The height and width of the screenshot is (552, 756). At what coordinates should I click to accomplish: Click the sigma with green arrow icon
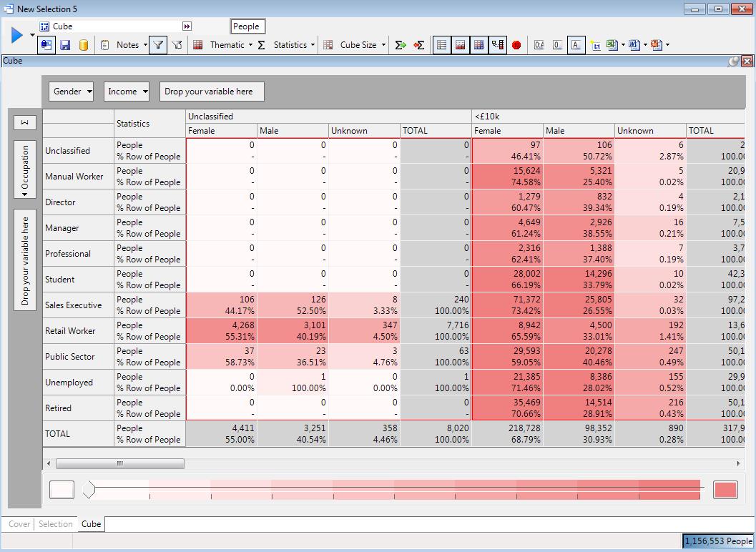click(x=401, y=45)
